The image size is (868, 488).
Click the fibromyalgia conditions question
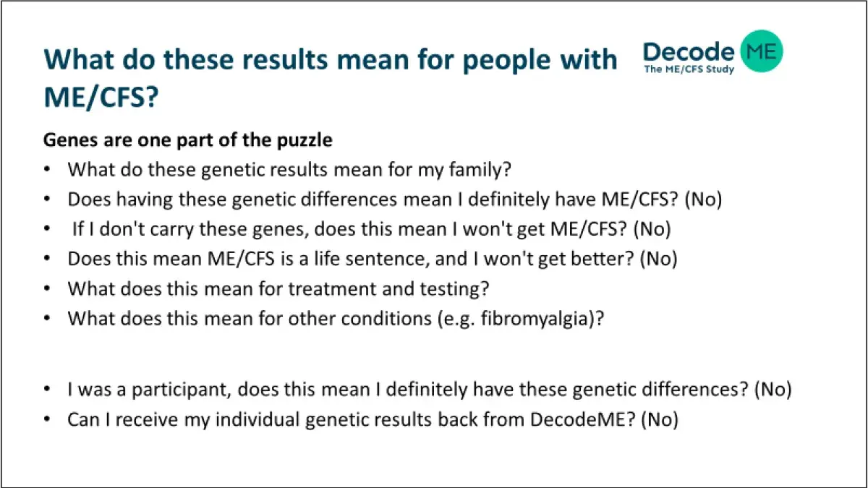(x=336, y=318)
